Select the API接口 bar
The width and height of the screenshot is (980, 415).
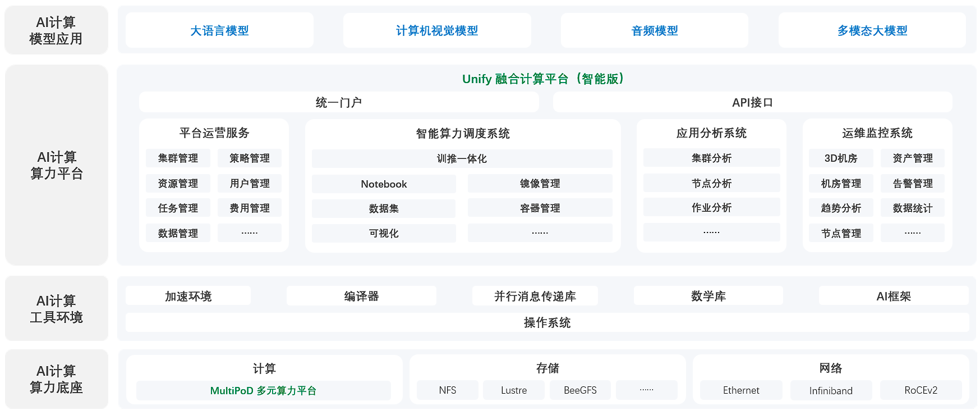click(752, 102)
